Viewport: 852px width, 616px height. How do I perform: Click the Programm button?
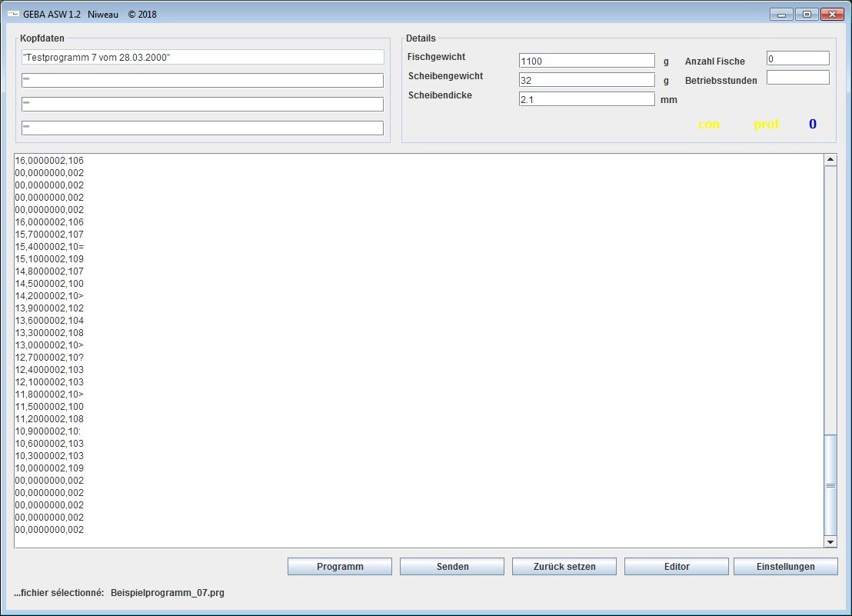click(x=340, y=566)
